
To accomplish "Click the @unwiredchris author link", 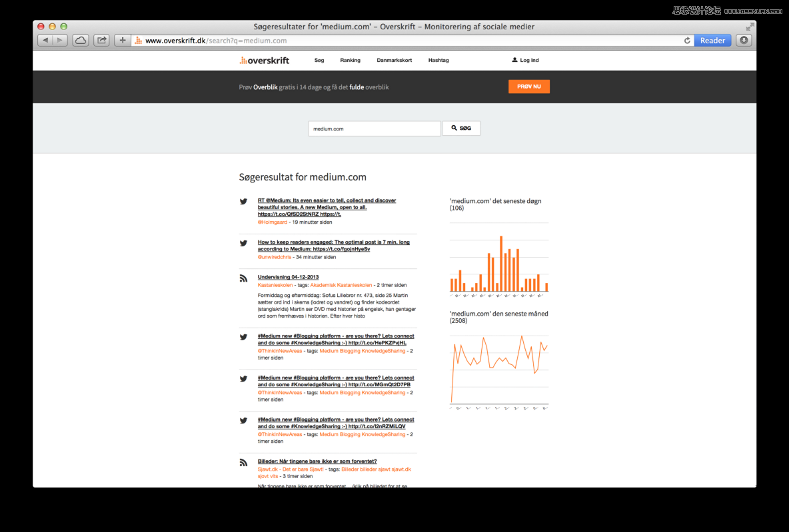I will pos(275,257).
